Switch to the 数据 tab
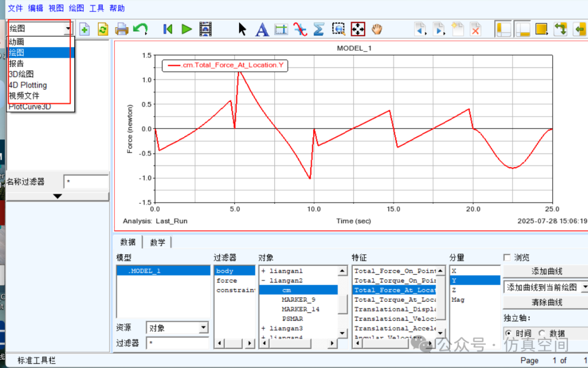Viewport: 588px width, 368px height. (128, 242)
